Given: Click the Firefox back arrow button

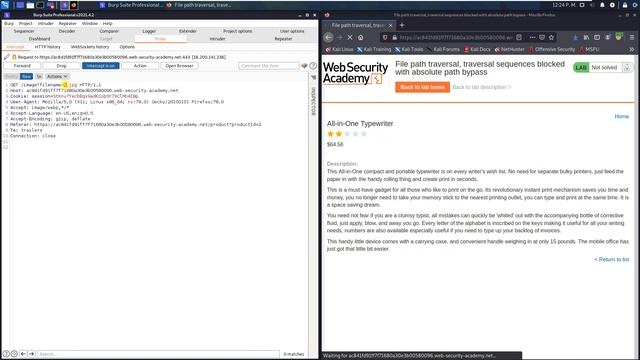Looking at the screenshot, I should [329, 37].
